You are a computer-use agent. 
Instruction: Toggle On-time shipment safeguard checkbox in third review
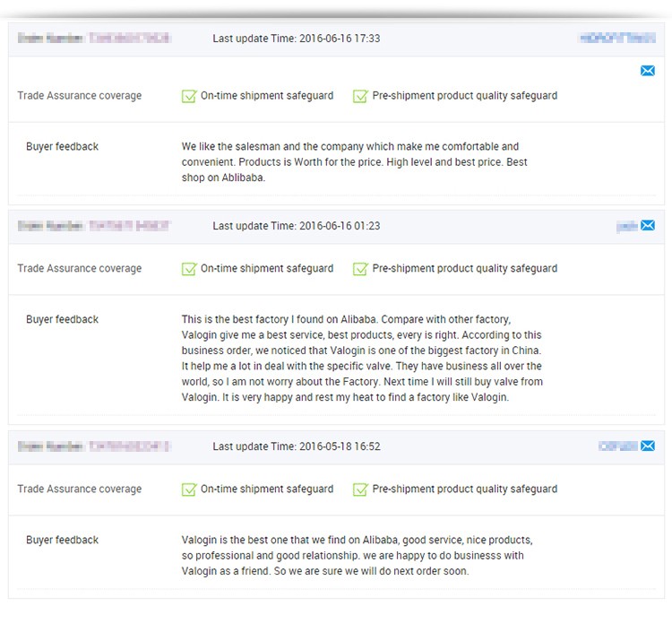pos(189,489)
